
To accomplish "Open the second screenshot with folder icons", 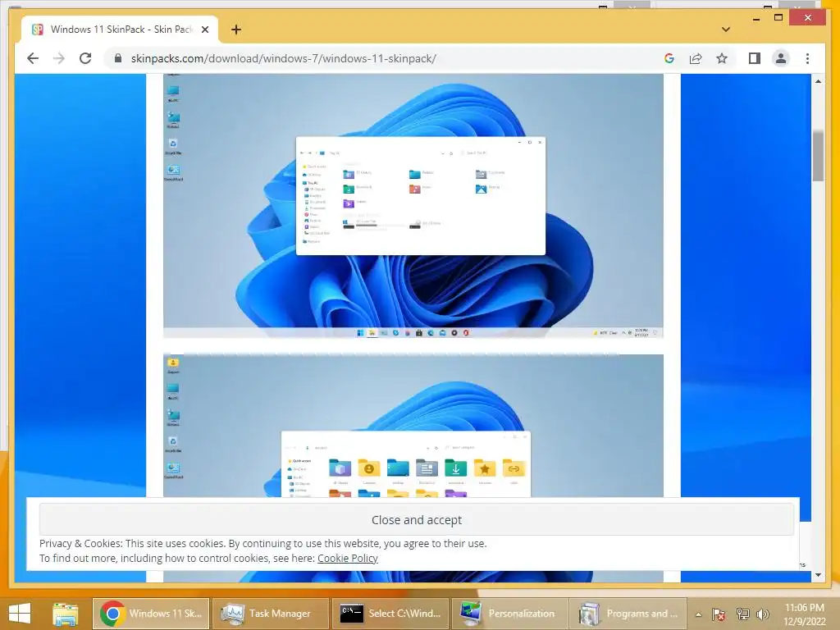I will [413, 426].
